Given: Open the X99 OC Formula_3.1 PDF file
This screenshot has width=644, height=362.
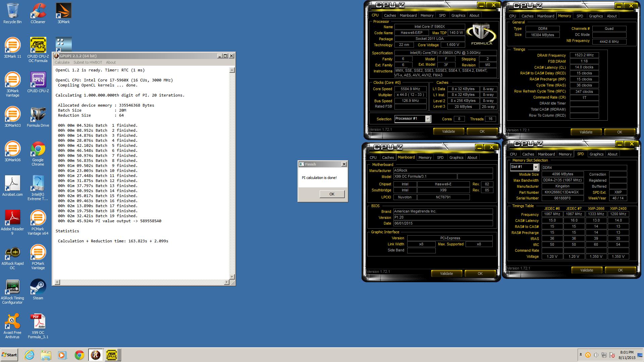Looking at the screenshot, I should click(38, 326).
